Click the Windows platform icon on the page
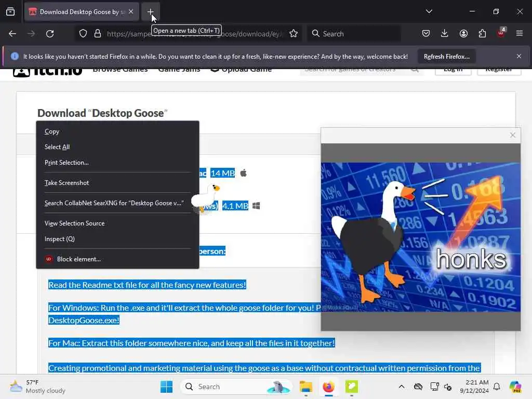532x399 pixels. coord(256,206)
